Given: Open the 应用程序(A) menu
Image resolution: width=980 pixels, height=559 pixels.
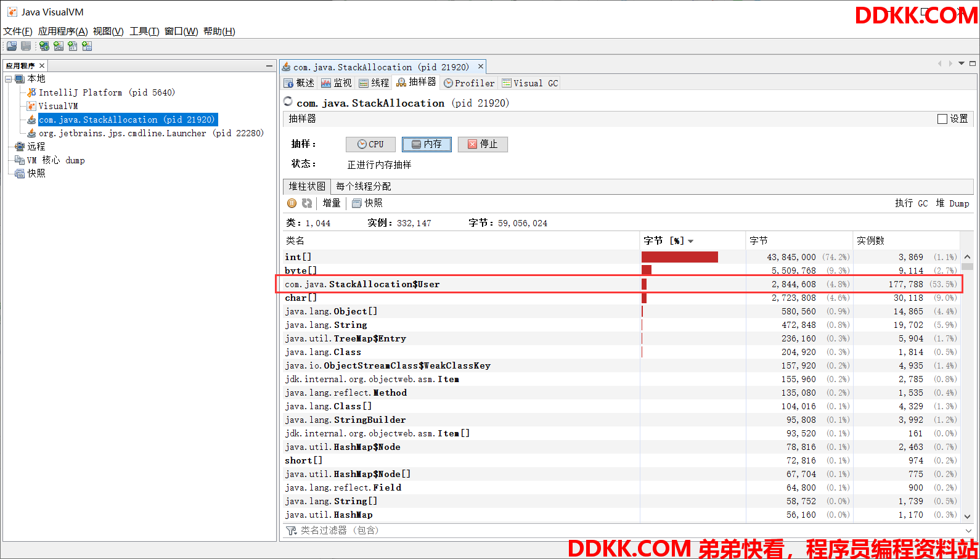Looking at the screenshot, I should (x=63, y=31).
